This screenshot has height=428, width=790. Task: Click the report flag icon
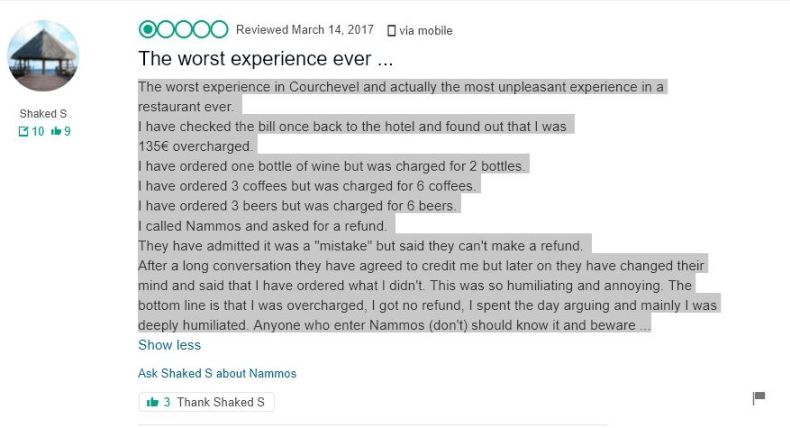758,398
